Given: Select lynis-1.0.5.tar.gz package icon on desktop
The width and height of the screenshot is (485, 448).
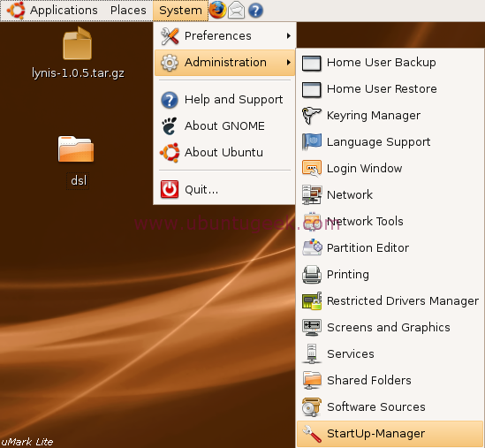Looking at the screenshot, I should point(78,43).
